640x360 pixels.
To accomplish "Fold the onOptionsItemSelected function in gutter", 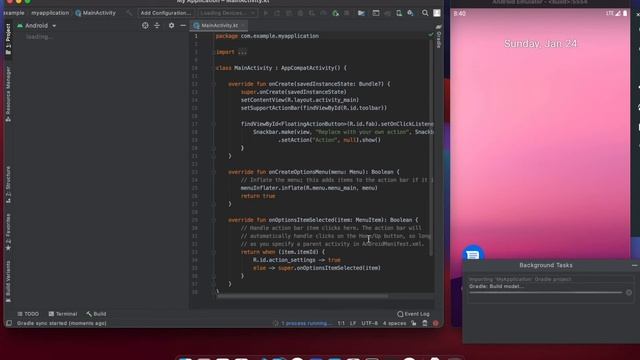I will 213,220.
